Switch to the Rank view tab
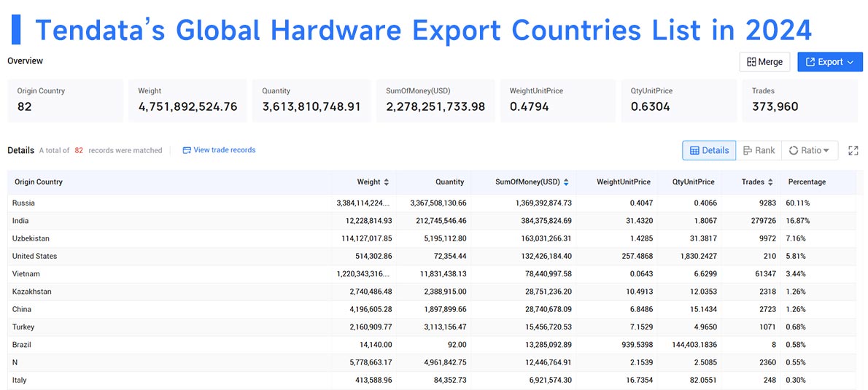 pyautogui.click(x=759, y=150)
